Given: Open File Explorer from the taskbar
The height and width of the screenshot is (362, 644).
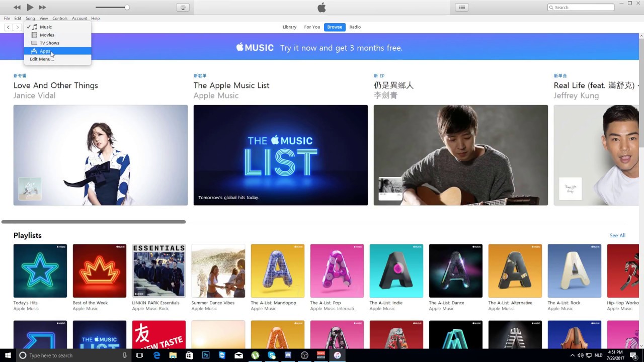Looking at the screenshot, I should pyautogui.click(x=173, y=355).
